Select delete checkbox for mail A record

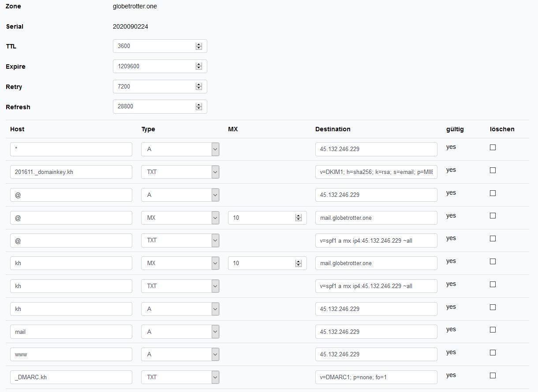point(493,330)
